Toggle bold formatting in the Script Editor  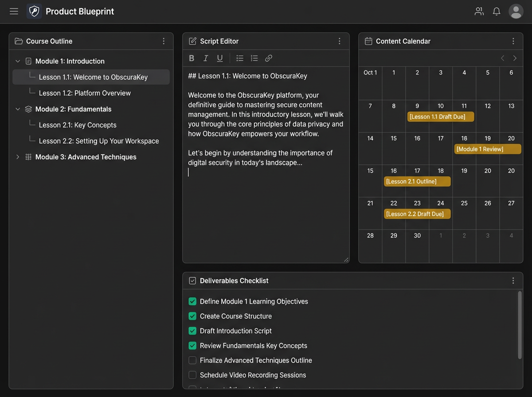[x=192, y=58]
